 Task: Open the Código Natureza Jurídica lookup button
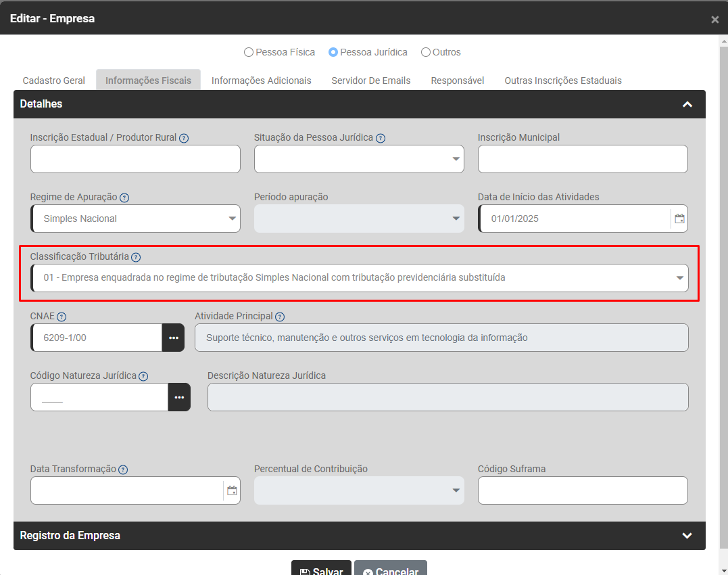[179, 397]
